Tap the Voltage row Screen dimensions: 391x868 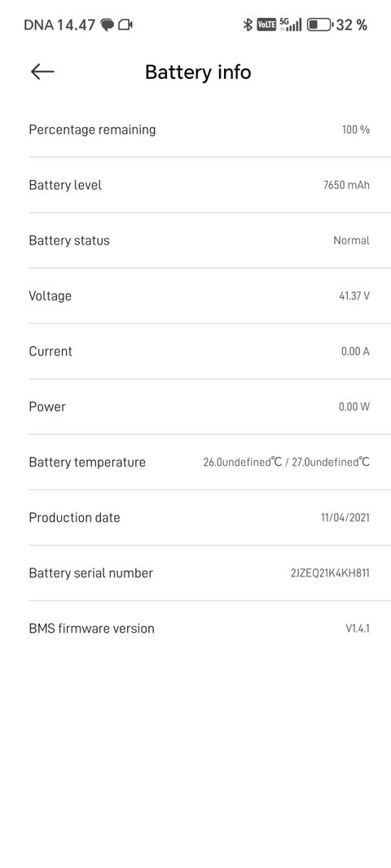coord(200,296)
